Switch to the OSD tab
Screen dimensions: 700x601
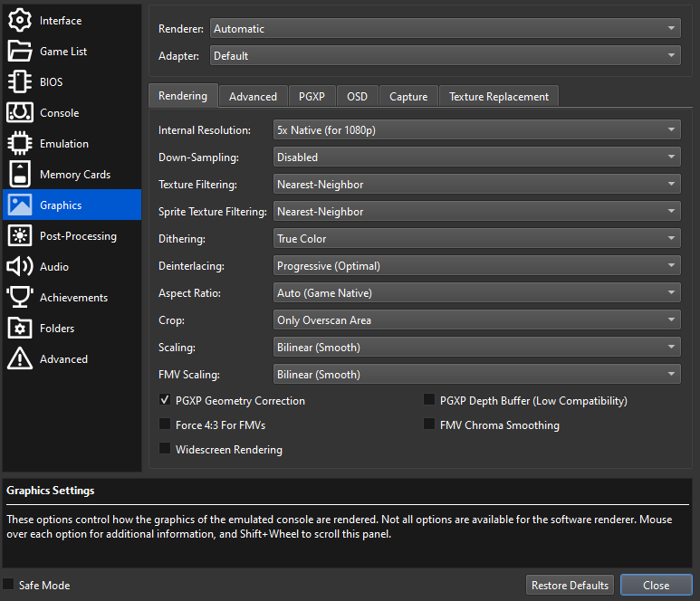[357, 96]
